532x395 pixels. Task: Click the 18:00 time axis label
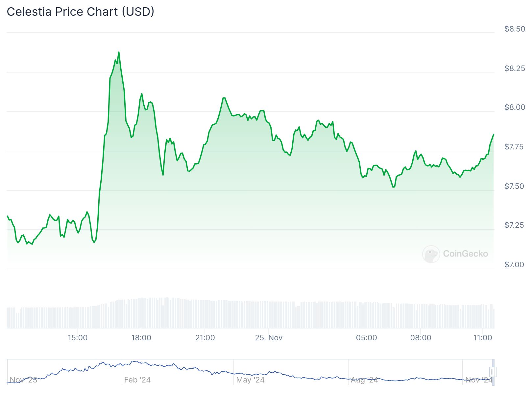tap(141, 338)
